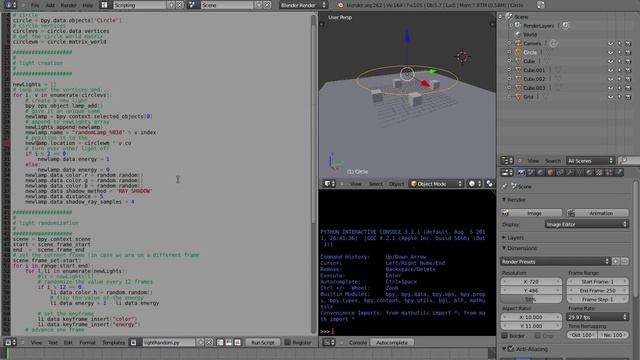The height and width of the screenshot is (360, 640).
Task: Select the Object properties tab icon
Action: tap(551, 173)
